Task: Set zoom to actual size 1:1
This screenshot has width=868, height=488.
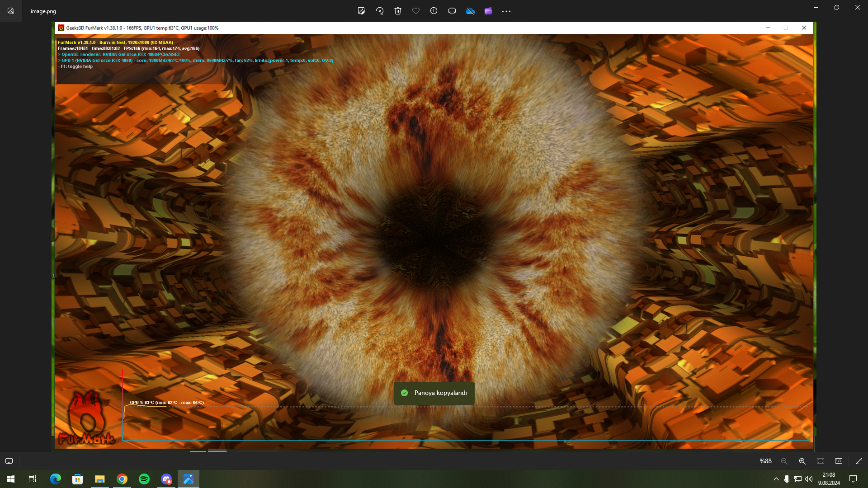Action: 839,461
